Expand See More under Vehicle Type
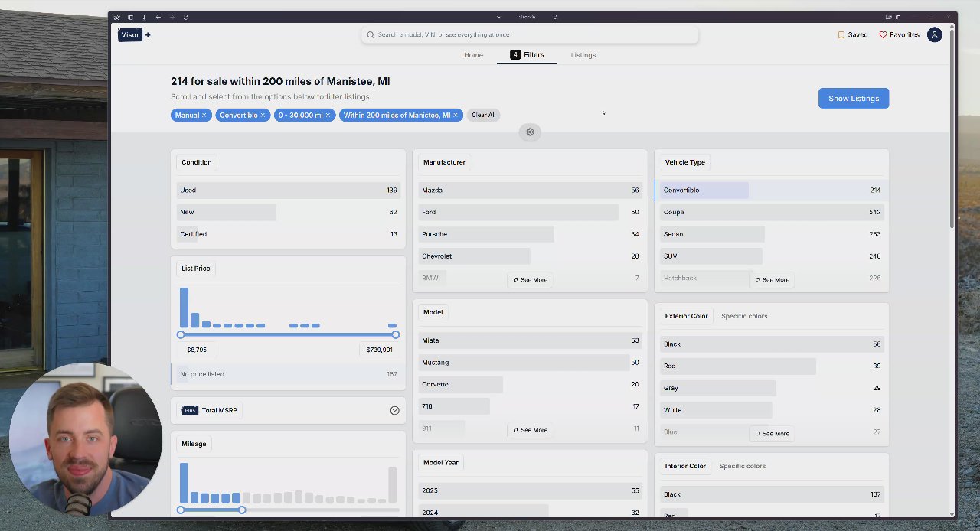Screen dimensions: 980x531 pyautogui.click(x=772, y=279)
